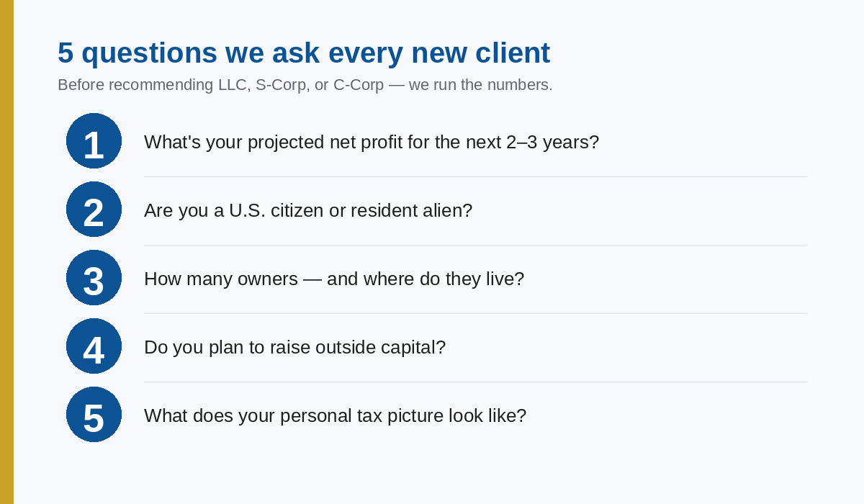The width and height of the screenshot is (864, 504).
Task: Click the gold vertical accent bar
Action: [x=6, y=252]
